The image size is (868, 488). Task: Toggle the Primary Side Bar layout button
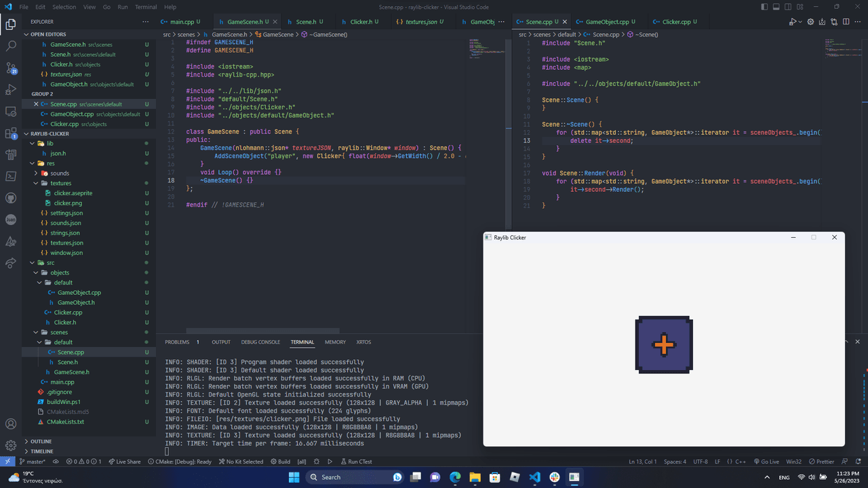(765, 7)
